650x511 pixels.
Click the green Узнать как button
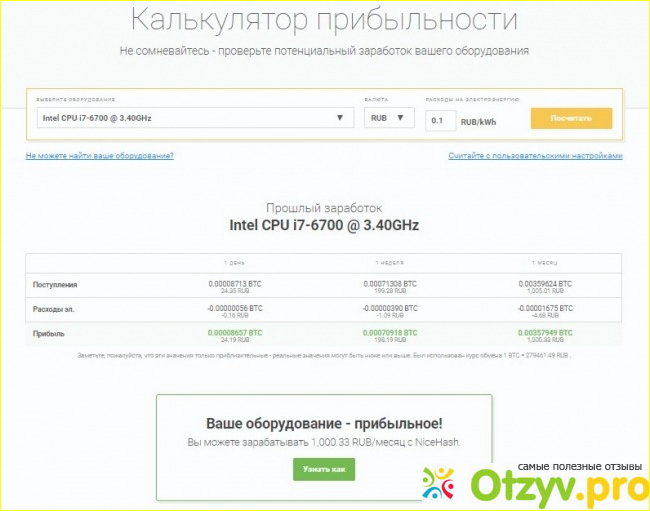pyautogui.click(x=324, y=469)
